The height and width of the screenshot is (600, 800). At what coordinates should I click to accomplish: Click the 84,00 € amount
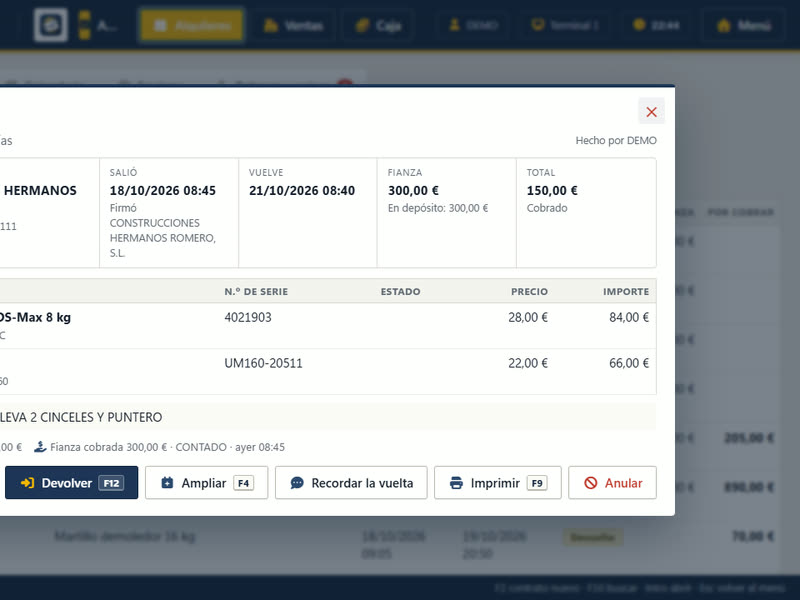point(629,317)
